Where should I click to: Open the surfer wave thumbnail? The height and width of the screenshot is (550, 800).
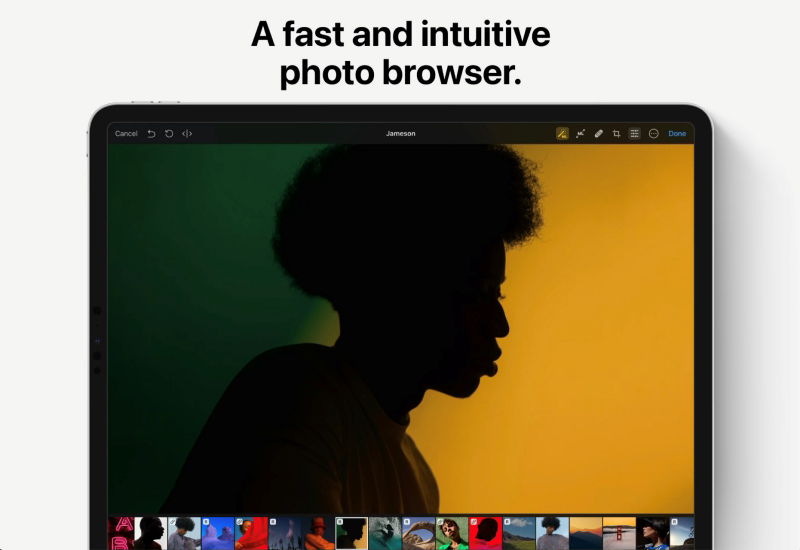[x=385, y=533]
